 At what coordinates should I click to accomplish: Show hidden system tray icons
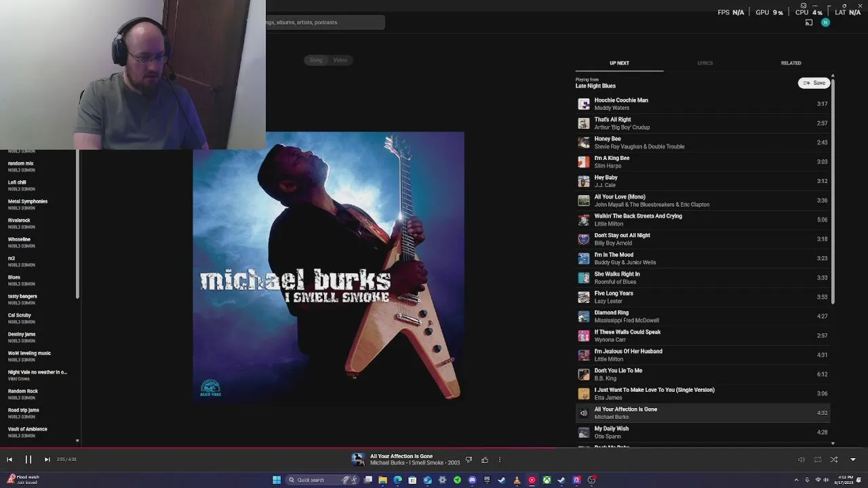[x=797, y=480]
